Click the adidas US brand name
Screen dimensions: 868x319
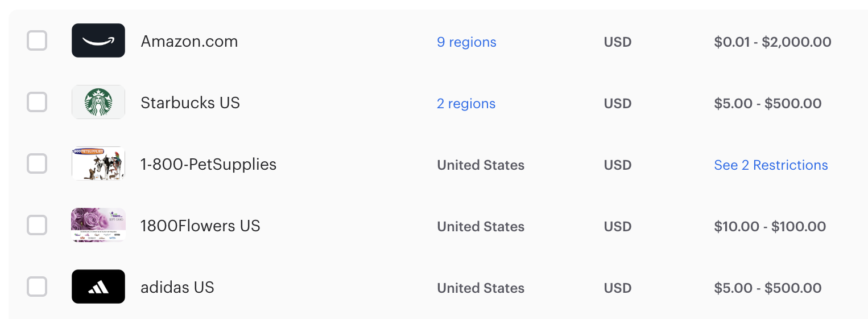point(177,288)
